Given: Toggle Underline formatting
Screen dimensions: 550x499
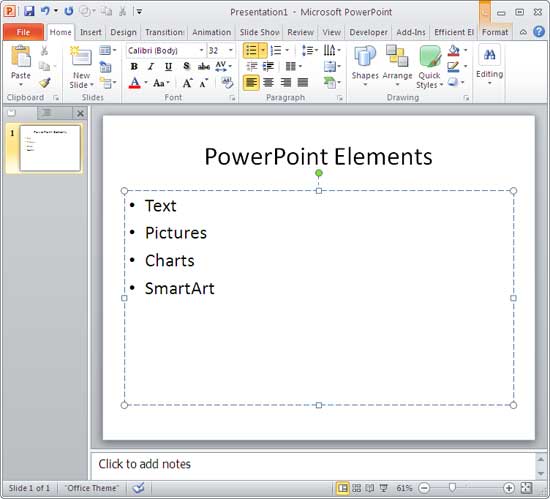Looking at the screenshot, I should [x=168, y=66].
